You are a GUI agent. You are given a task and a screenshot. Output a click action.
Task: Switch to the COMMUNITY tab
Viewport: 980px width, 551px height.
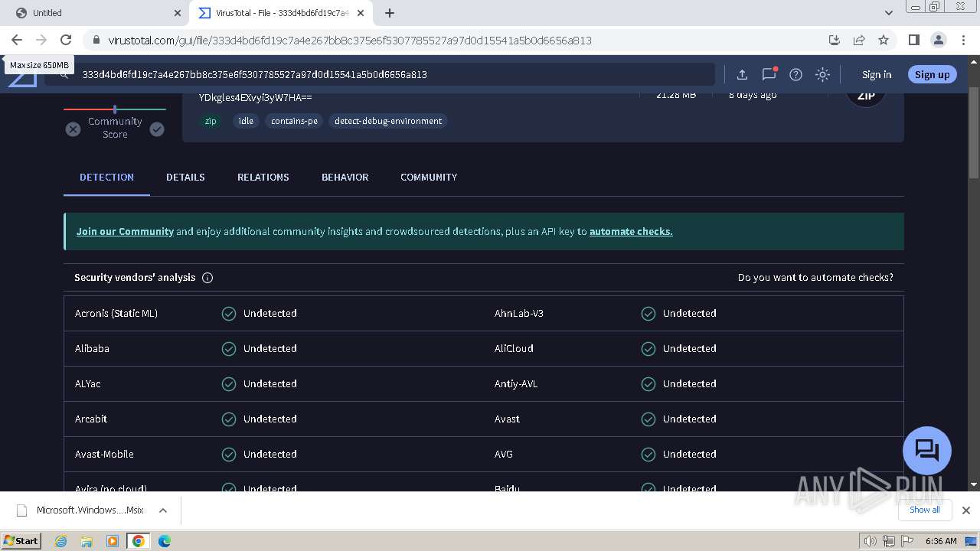click(429, 177)
